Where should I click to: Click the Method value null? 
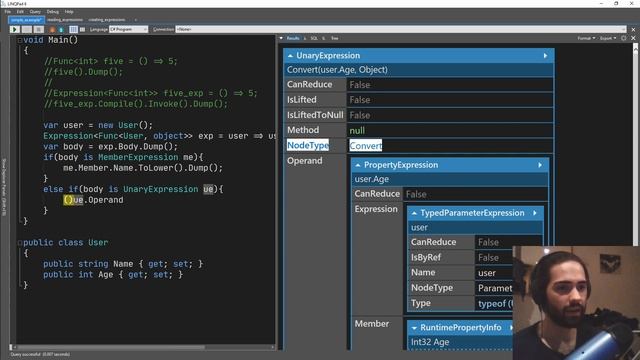357,131
